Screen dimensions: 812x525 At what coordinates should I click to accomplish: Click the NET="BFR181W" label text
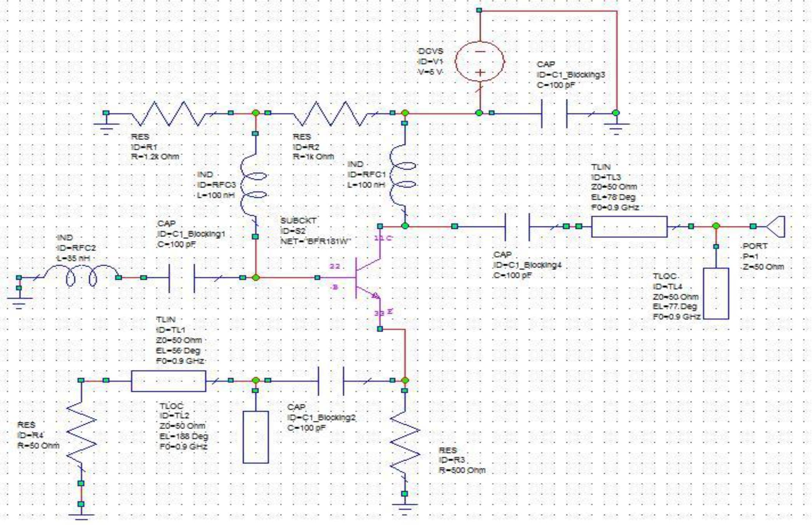pos(315,241)
